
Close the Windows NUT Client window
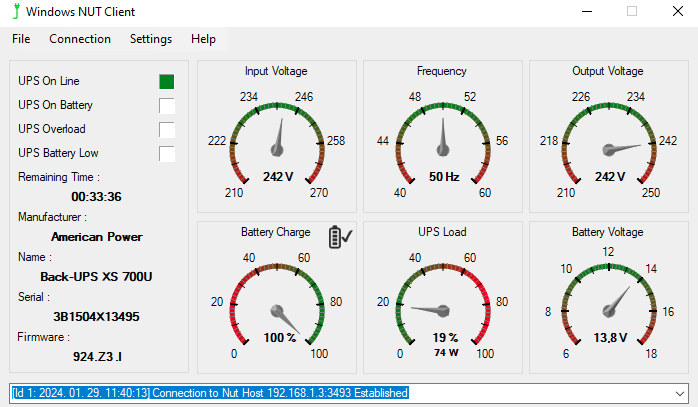(x=678, y=12)
